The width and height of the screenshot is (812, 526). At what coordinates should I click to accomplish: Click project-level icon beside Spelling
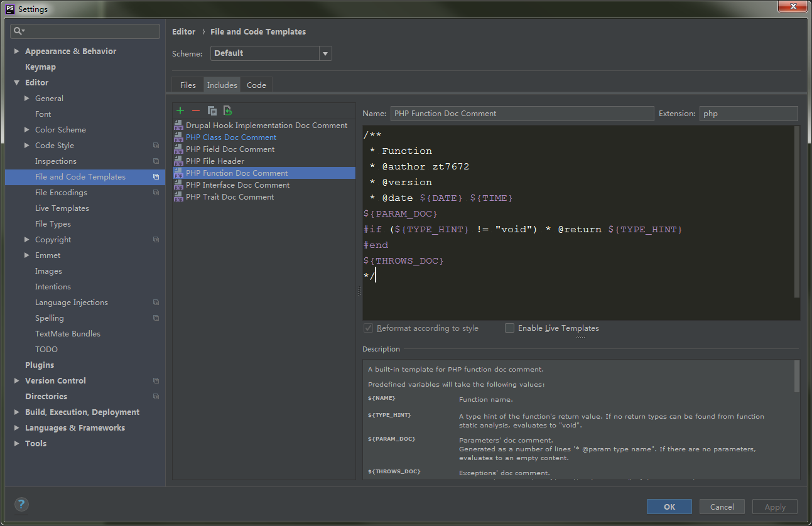click(x=156, y=318)
